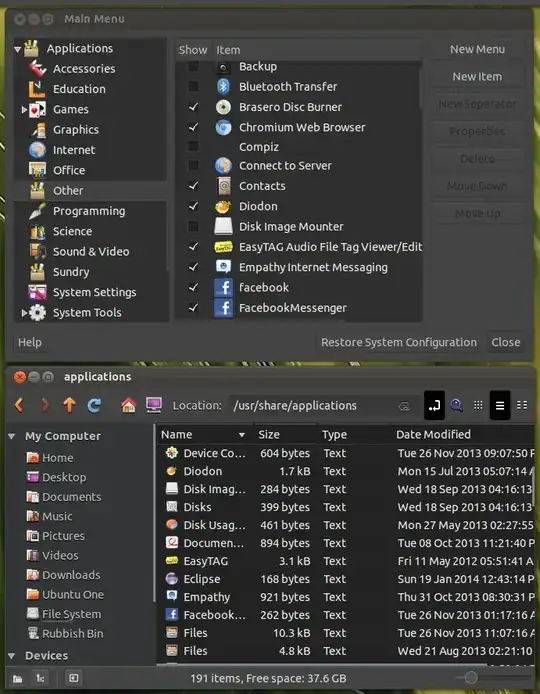Click the search magnifier icon
540x694 pixels.
(456, 405)
